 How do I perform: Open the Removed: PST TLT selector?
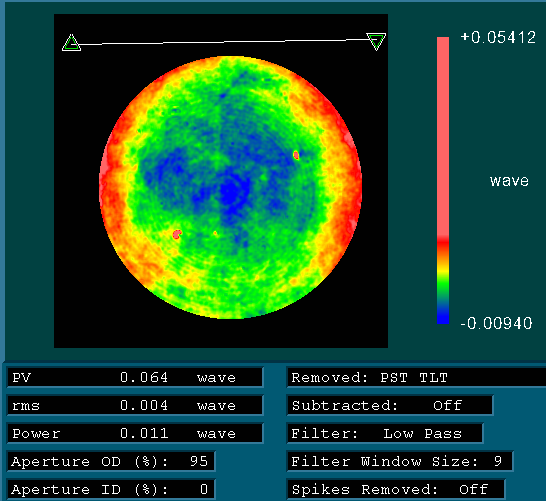(416, 377)
